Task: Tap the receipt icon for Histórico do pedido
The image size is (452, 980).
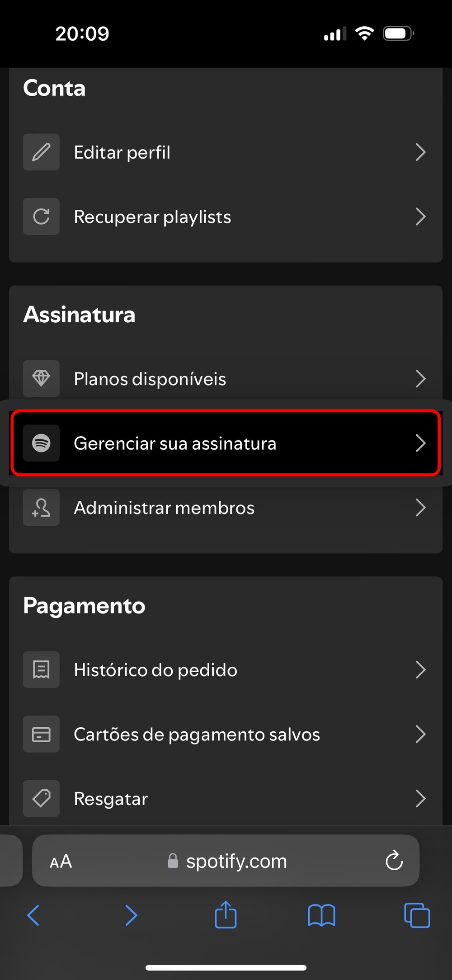Action: coord(41,669)
